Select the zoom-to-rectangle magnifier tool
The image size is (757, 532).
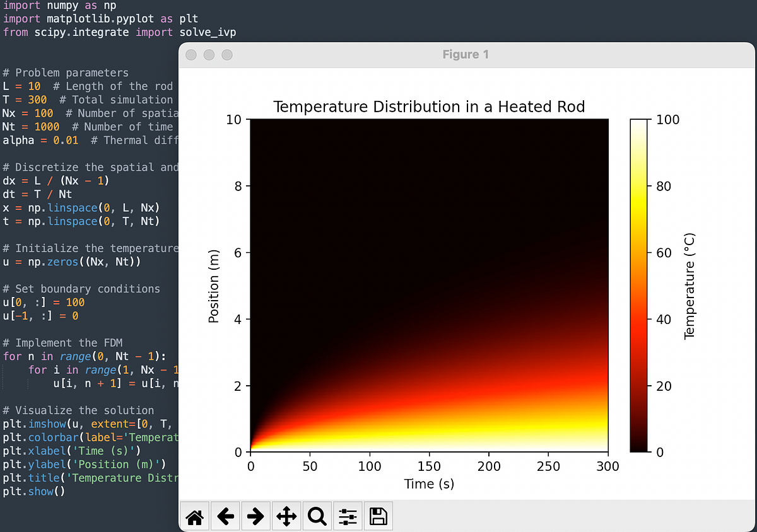[x=316, y=516]
